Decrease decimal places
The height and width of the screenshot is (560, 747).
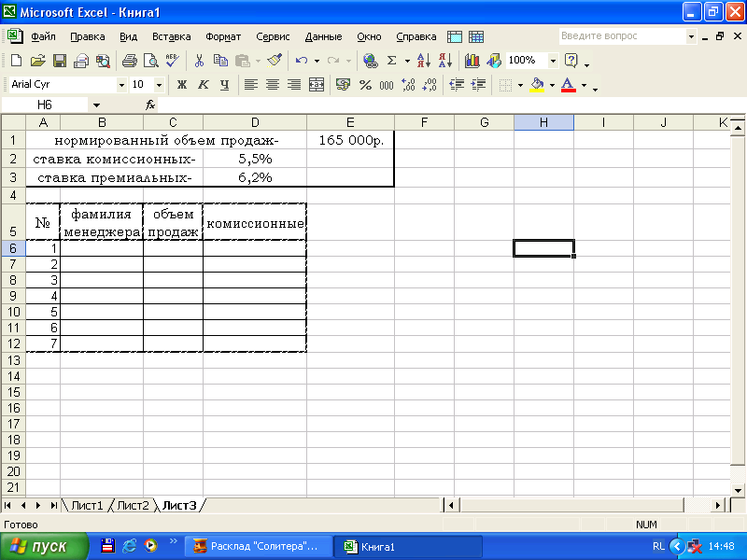[430, 85]
